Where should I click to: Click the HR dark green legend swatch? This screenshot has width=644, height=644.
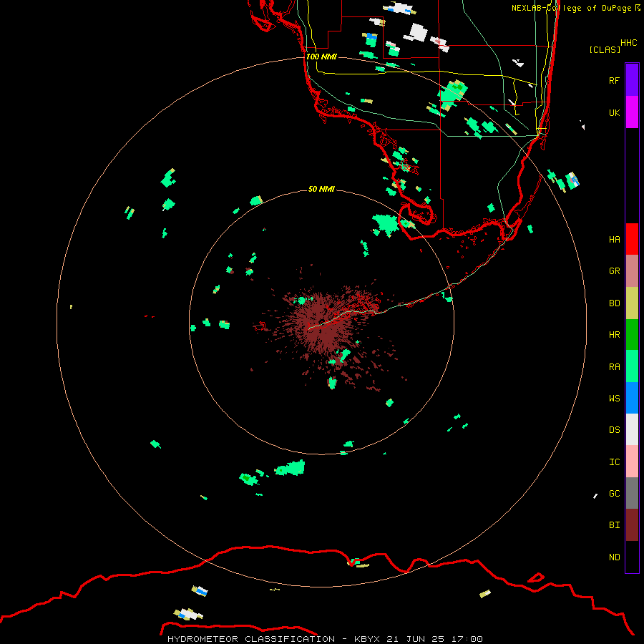[x=632, y=335]
